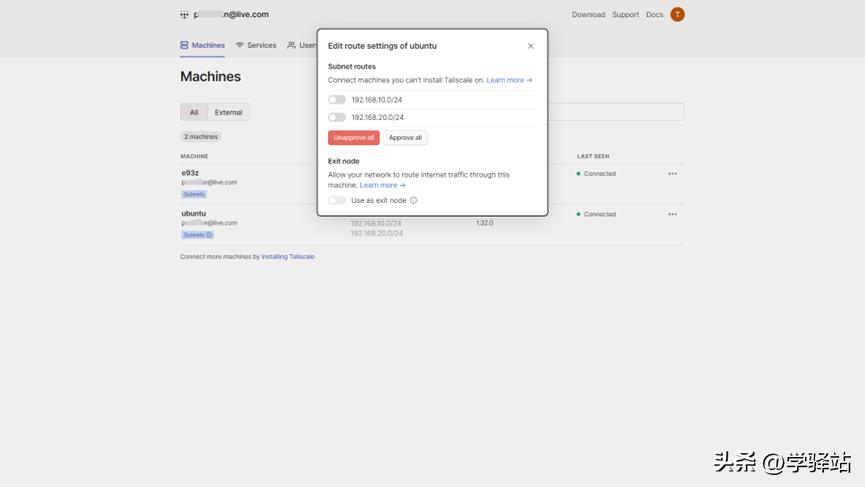Click the Subnets badge under ubuntu
Screen dimensions: 865x487
pyautogui.click(x=197, y=235)
